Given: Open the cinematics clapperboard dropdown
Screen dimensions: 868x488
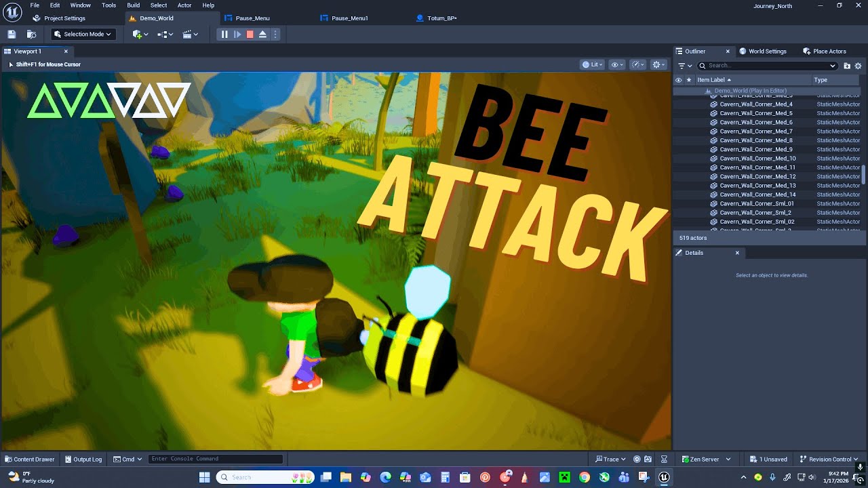Looking at the screenshot, I should point(190,34).
